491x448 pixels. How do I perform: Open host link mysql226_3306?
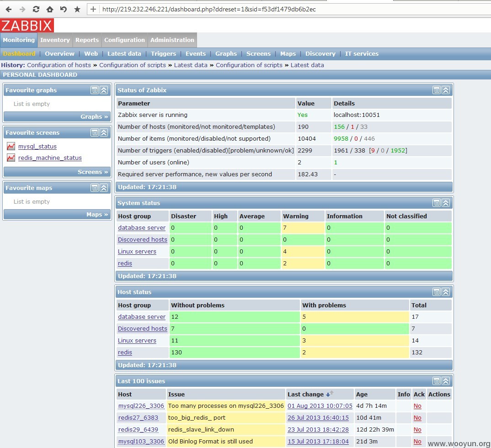coord(141,406)
